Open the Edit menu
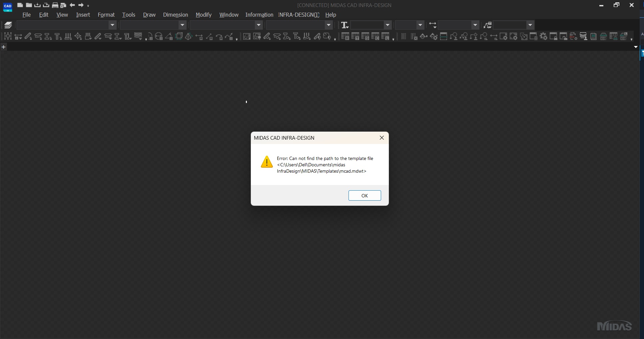 (44, 15)
